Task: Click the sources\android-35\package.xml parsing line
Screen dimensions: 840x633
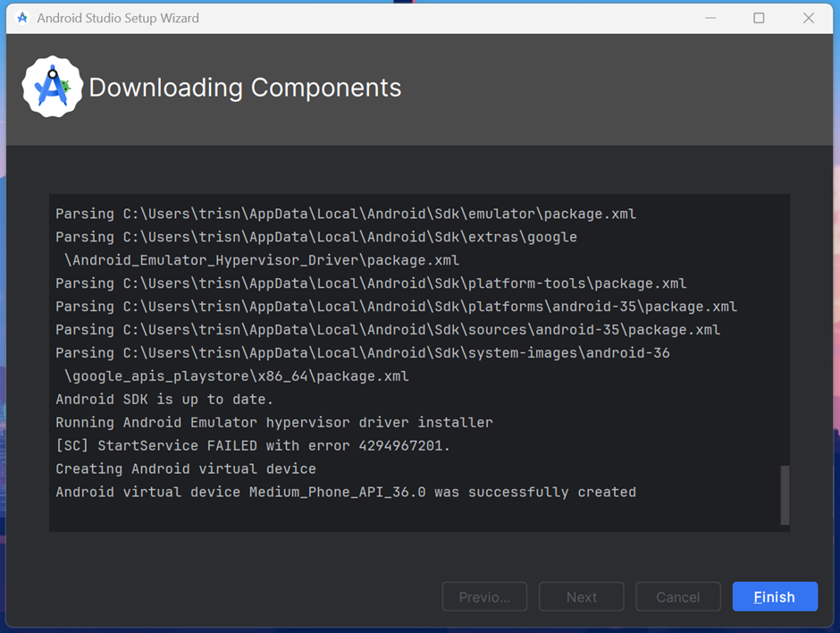Action: tap(388, 330)
